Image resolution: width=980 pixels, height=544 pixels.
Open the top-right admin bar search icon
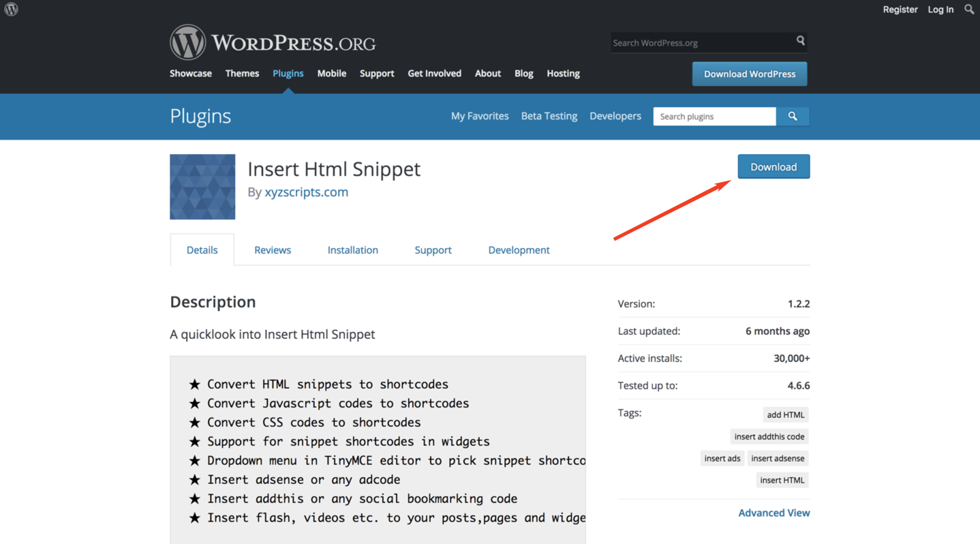coord(969,10)
